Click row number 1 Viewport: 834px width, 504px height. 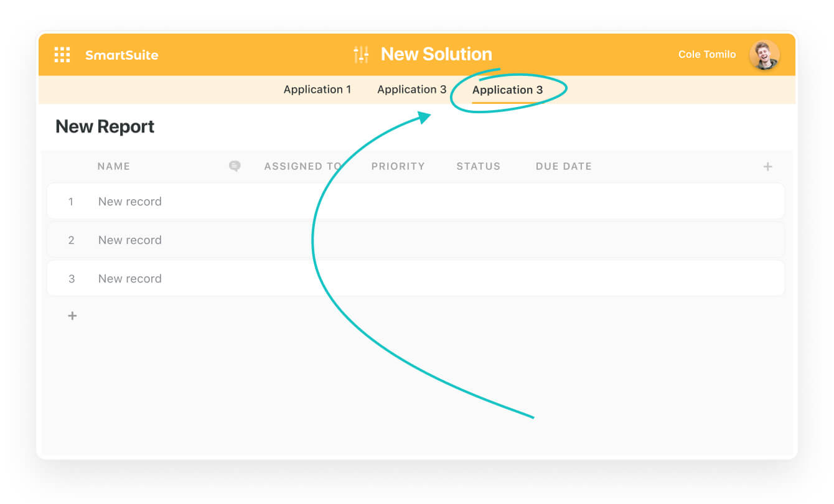[71, 202]
